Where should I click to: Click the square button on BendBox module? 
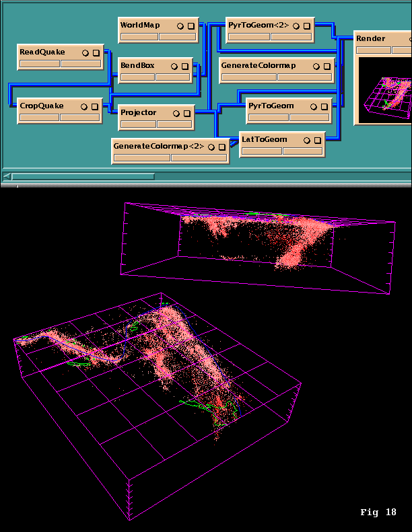click(185, 66)
